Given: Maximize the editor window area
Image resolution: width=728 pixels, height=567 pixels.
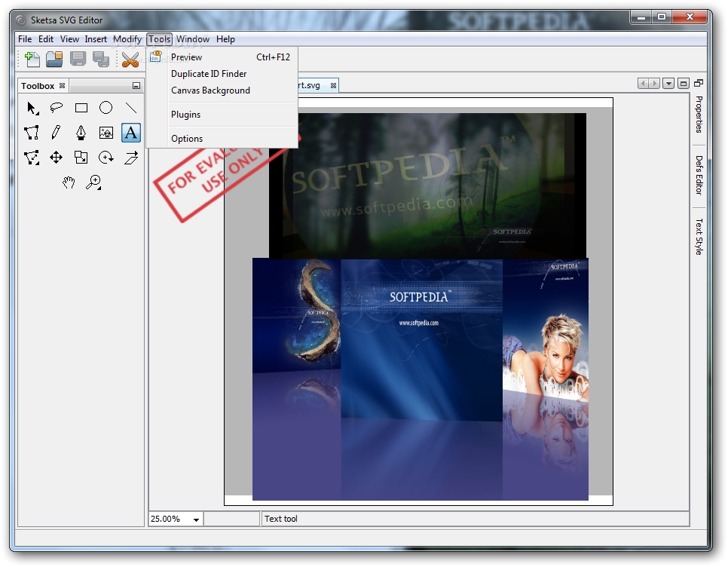Looking at the screenshot, I should (683, 84).
